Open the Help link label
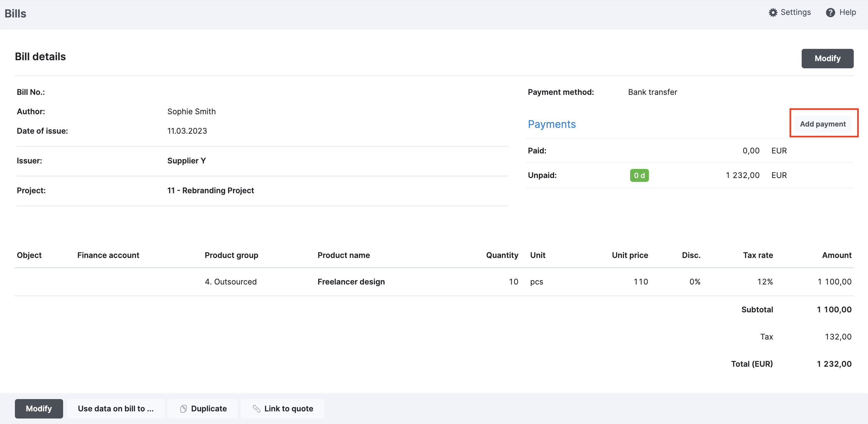 847,12
